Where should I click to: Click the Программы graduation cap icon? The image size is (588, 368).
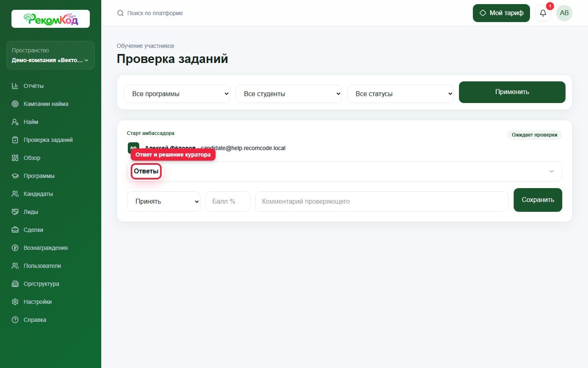point(15,176)
